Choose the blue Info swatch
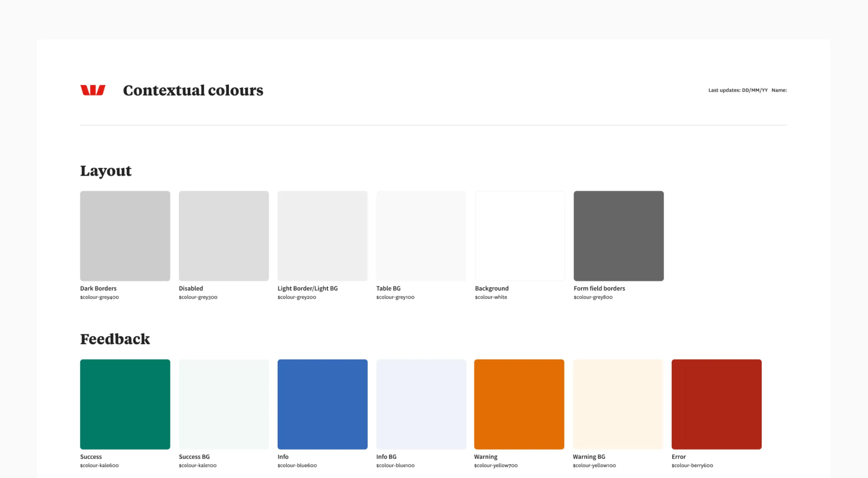Screen dimensions: 868x478 click(x=322, y=404)
